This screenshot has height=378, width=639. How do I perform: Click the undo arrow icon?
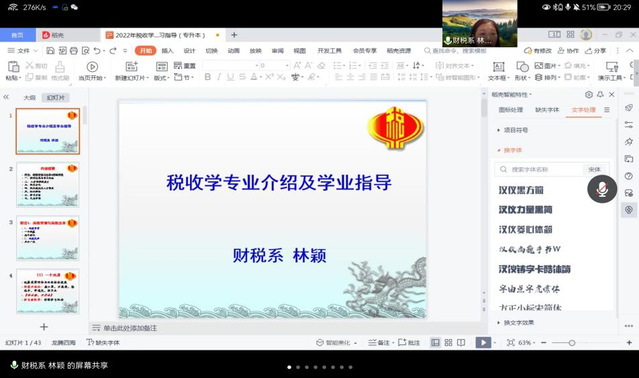tap(97, 51)
